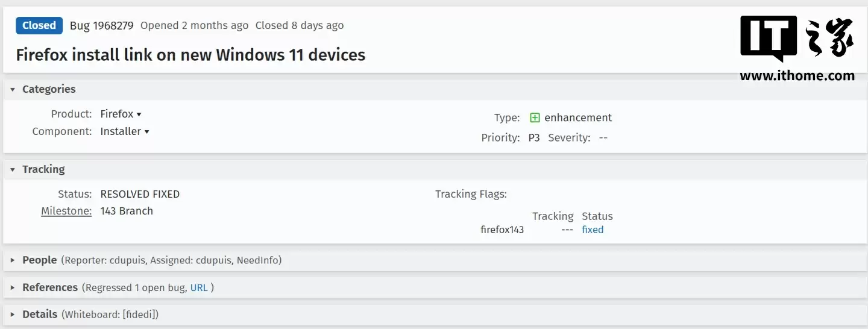Expand the References section

click(x=13, y=287)
